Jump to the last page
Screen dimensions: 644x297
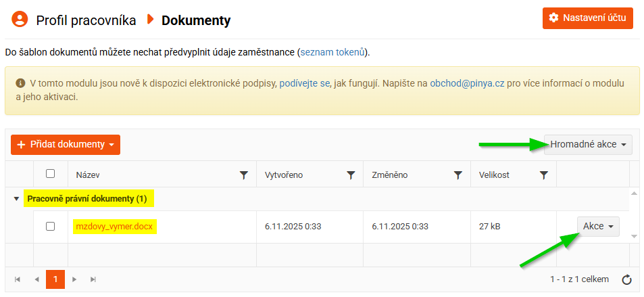[x=93, y=279]
